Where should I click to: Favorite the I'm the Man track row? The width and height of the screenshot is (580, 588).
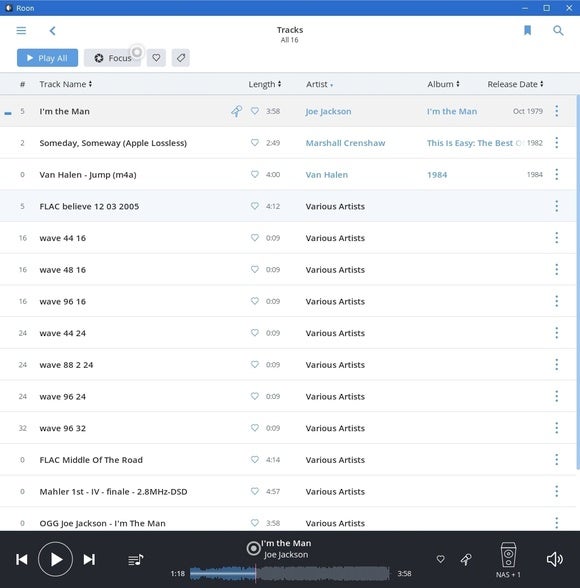(x=255, y=111)
